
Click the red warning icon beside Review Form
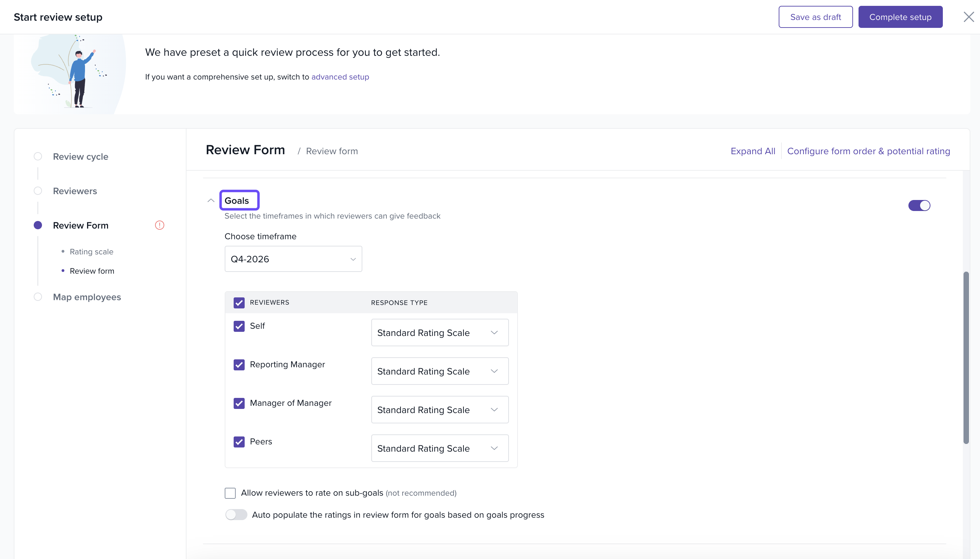tap(160, 225)
